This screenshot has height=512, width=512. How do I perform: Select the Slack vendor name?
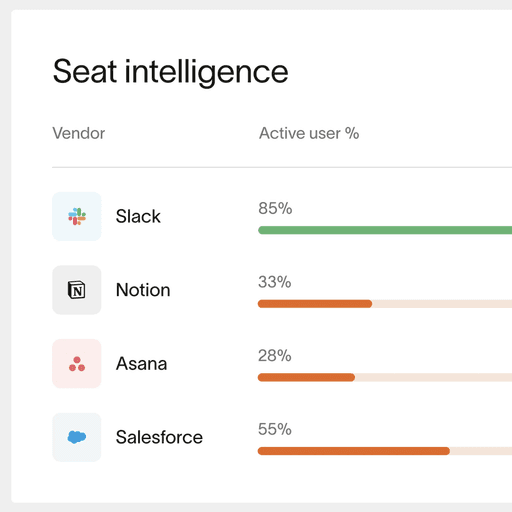pyautogui.click(x=138, y=216)
